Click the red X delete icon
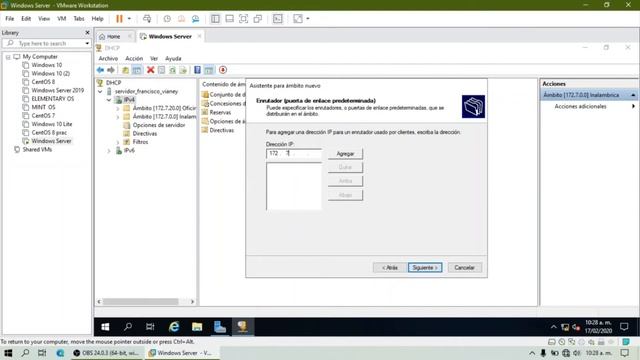 click(x=151, y=70)
